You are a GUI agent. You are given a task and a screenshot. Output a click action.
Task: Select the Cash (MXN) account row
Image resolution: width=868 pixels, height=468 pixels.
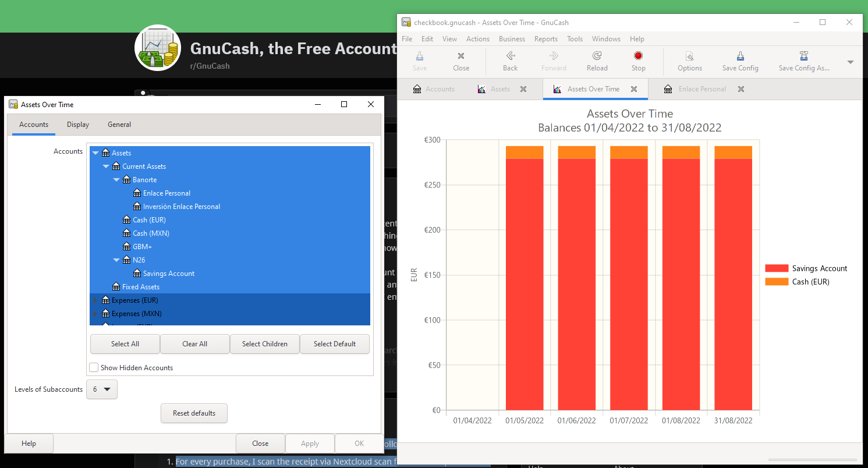[151, 233]
